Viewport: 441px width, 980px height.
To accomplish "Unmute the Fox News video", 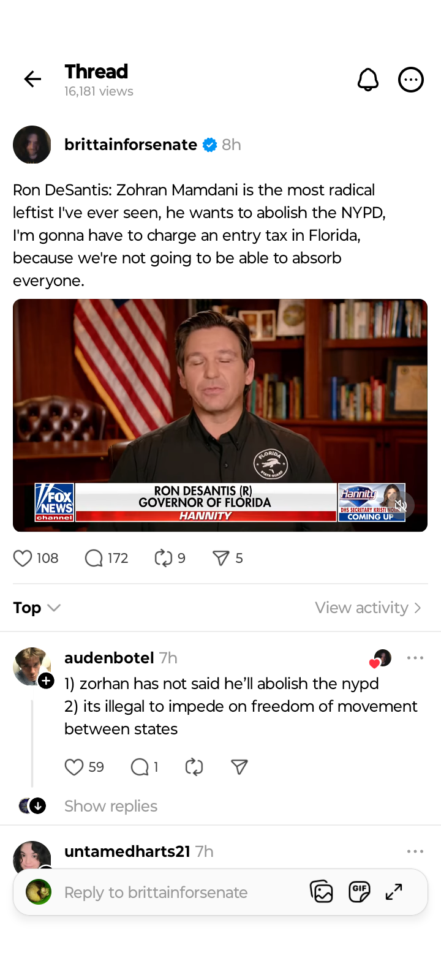I will tap(401, 505).
